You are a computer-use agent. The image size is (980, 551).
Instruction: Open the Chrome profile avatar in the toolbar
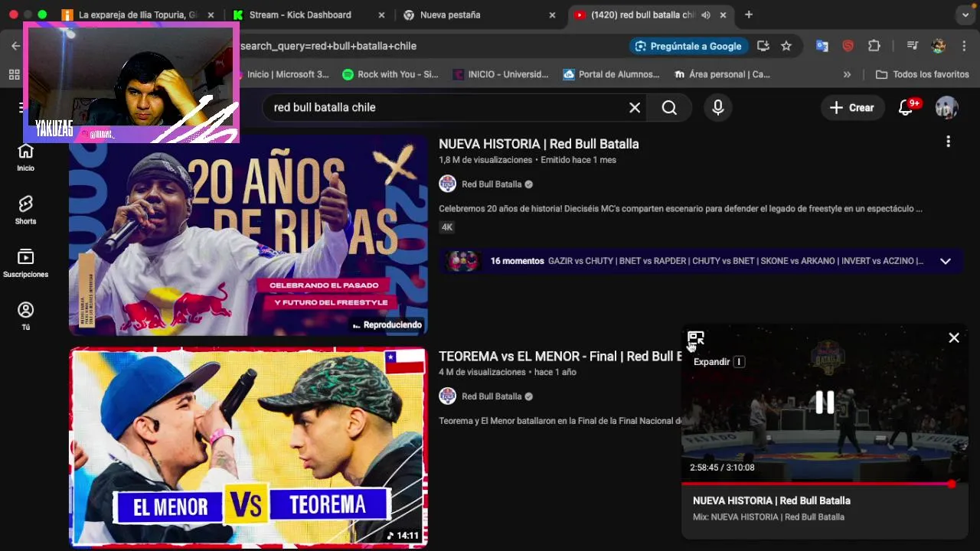pos(939,46)
